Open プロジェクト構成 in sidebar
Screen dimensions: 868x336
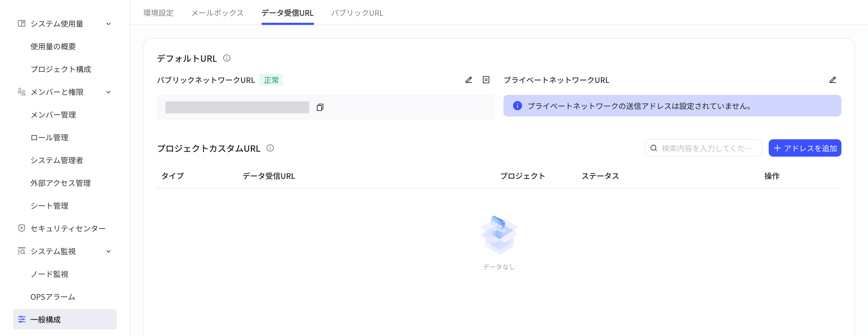(61, 69)
